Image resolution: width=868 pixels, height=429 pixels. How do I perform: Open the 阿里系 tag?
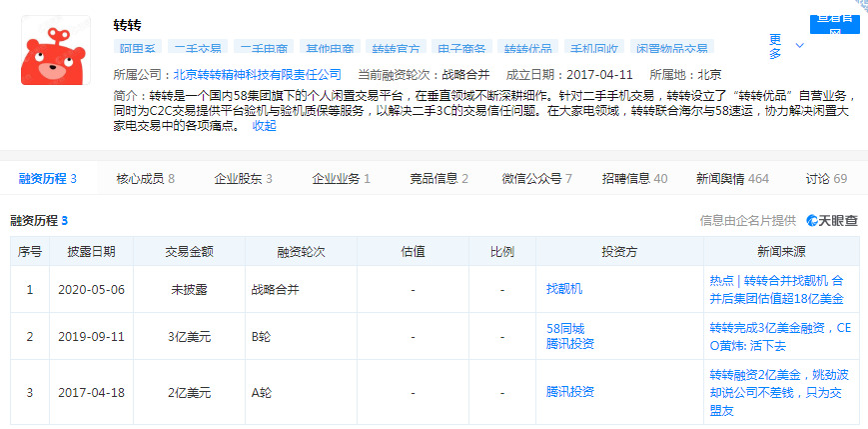pyautogui.click(x=138, y=47)
